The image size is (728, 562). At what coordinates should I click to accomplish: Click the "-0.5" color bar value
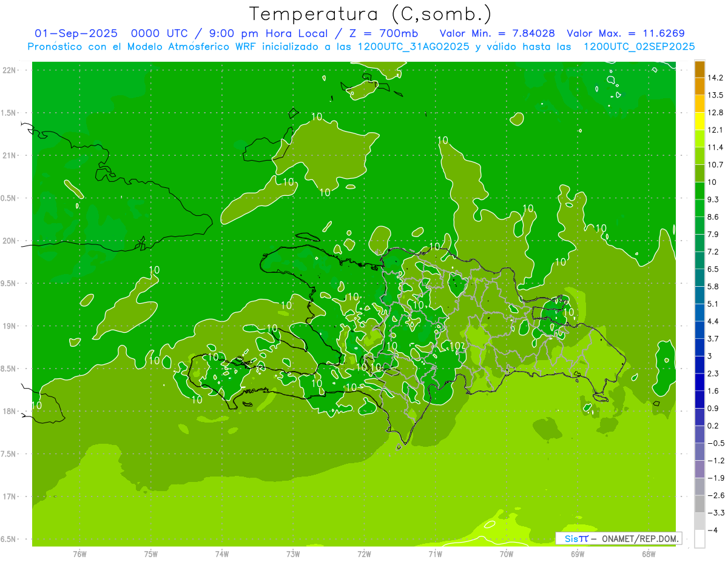(x=716, y=443)
